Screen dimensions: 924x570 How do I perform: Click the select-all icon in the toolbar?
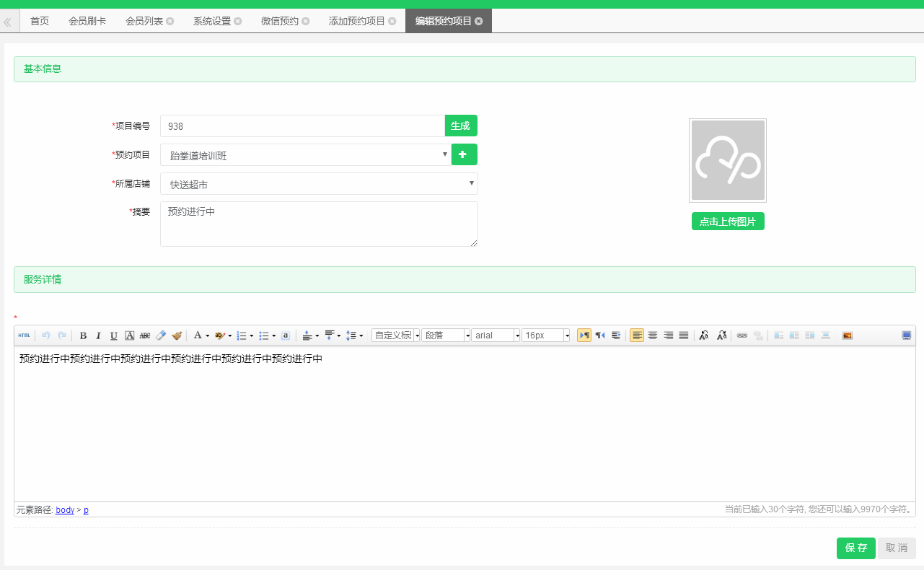(286, 336)
